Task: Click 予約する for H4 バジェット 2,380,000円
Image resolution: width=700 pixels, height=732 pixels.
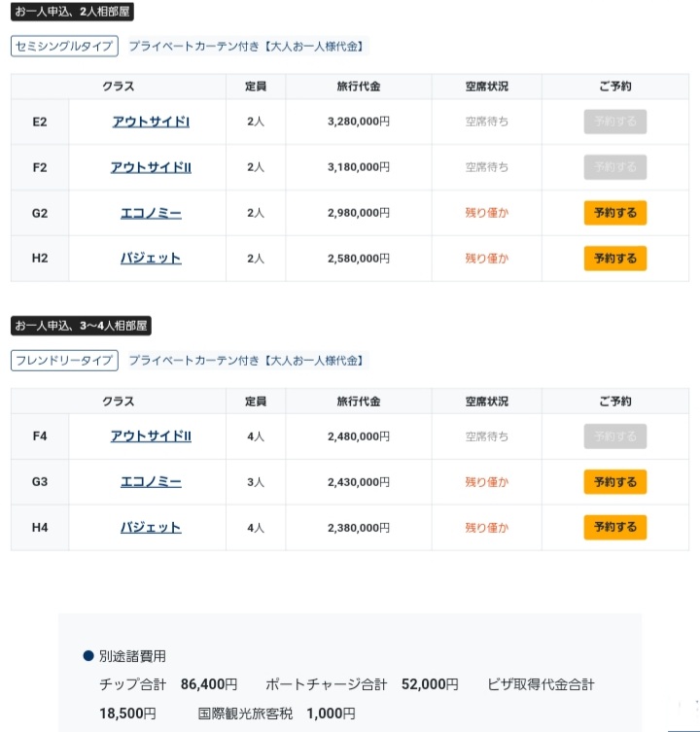Action: pyautogui.click(x=615, y=527)
